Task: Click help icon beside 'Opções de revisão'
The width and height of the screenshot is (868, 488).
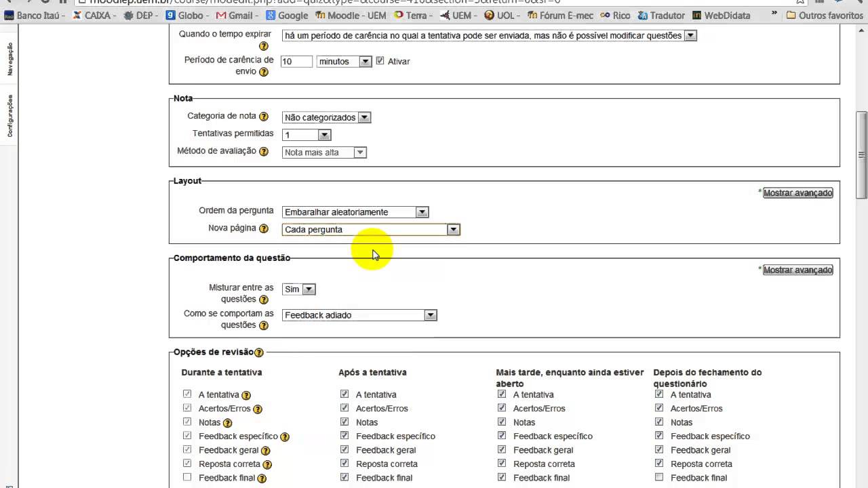Action: click(x=259, y=352)
